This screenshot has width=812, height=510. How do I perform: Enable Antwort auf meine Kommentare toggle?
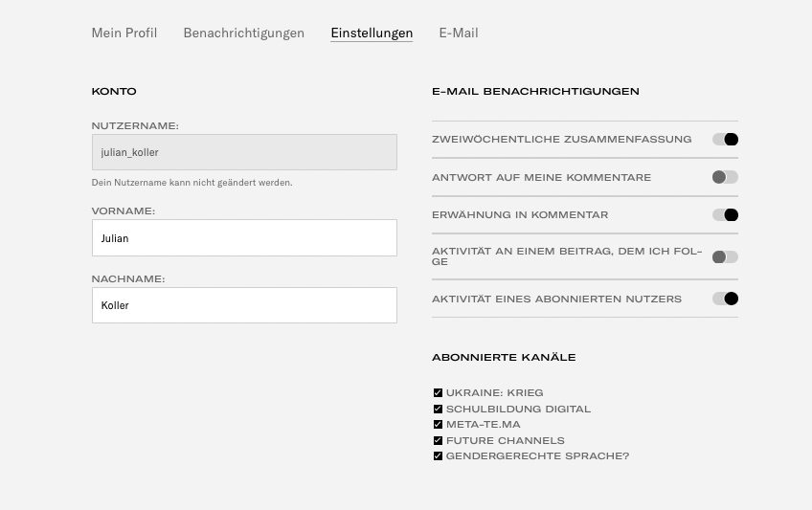click(725, 177)
